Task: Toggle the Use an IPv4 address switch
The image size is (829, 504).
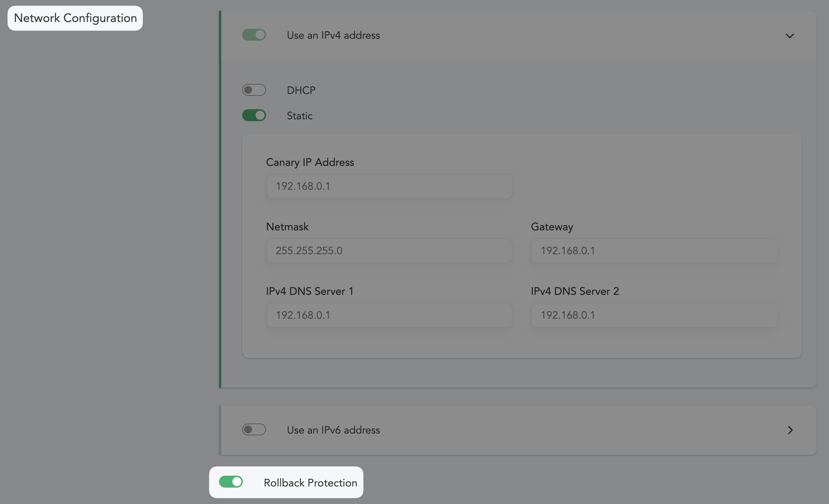Action: click(x=254, y=35)
